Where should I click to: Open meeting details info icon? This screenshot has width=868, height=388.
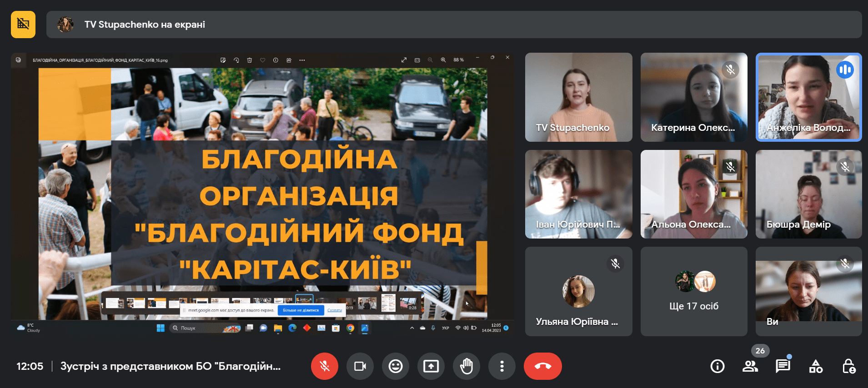[x=717, y=366]
